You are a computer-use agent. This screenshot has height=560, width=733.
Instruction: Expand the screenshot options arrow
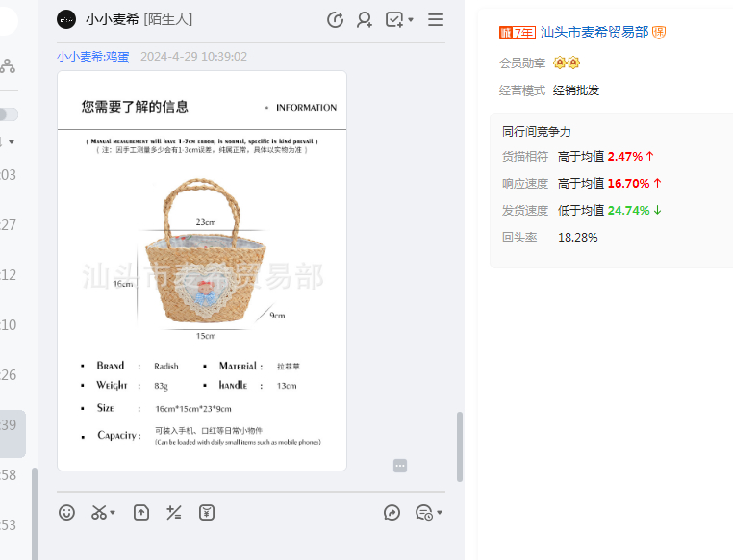113,512
